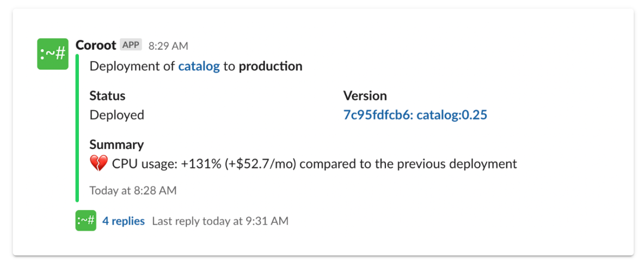
Task: Open the Coroot sender name profile
Action: point(96,45)
